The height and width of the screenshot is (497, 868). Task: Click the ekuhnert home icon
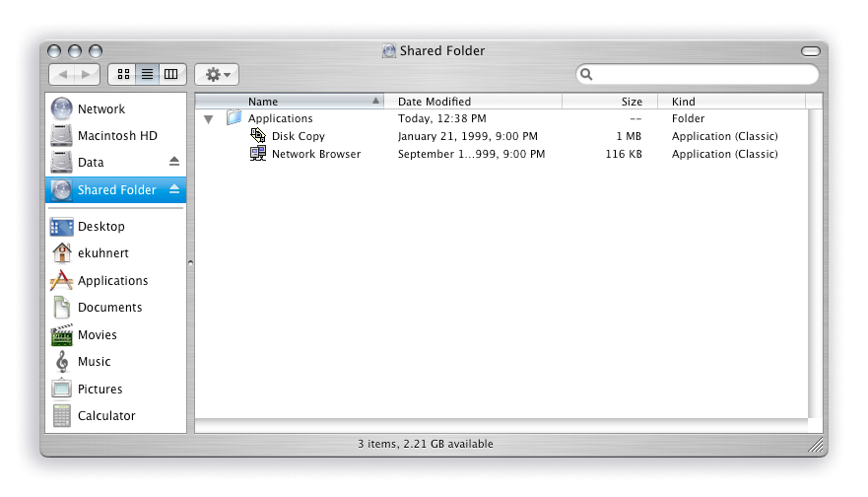tap(61, 253)
